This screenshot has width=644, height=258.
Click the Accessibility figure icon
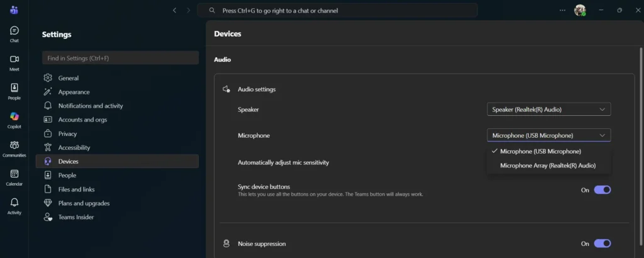tap(48, 147)
